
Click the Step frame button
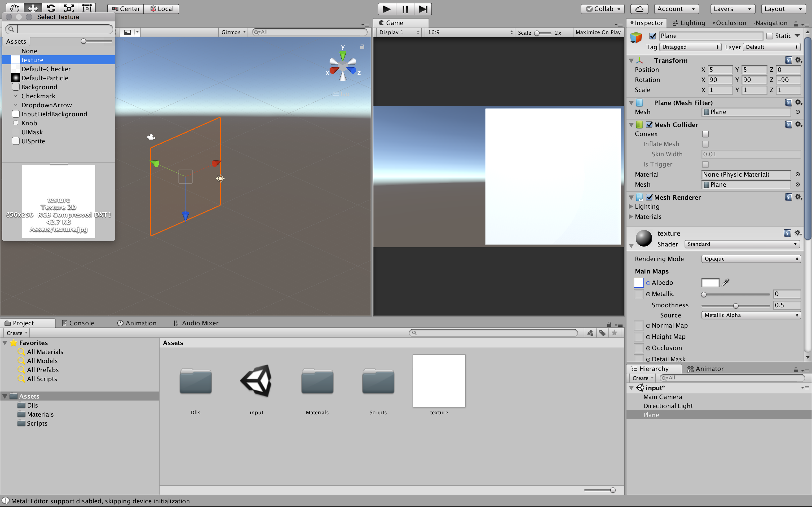(423, 9)
